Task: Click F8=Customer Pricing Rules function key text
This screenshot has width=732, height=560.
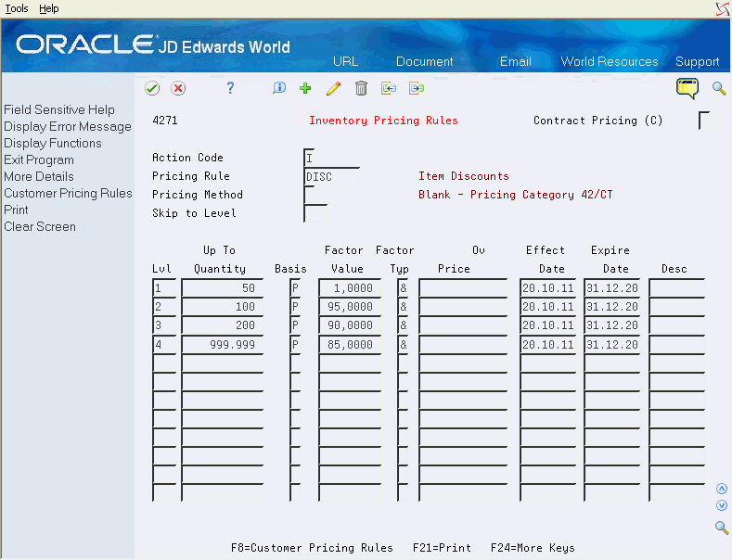Action: [x=312, y=547]
